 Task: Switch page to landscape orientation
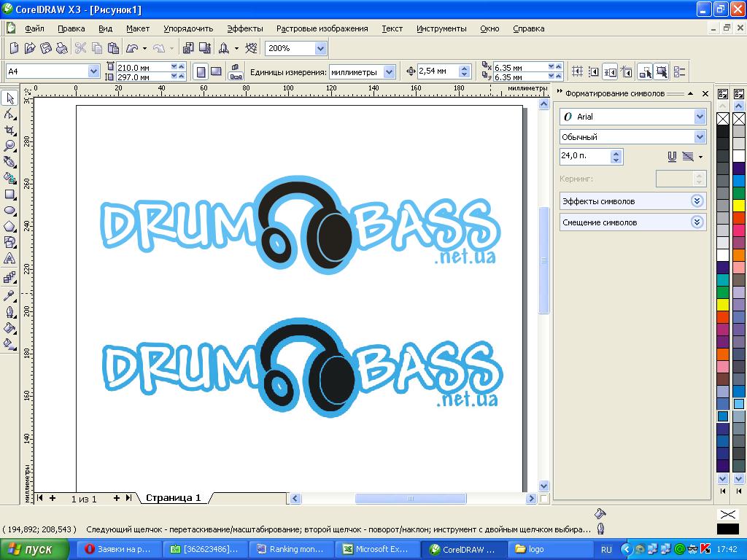click(216, 71)
